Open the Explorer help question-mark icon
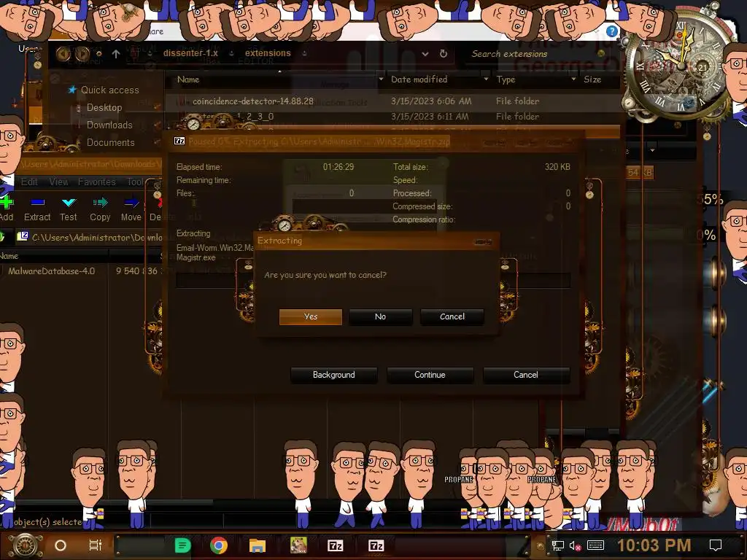 click(x=612, y=31)
